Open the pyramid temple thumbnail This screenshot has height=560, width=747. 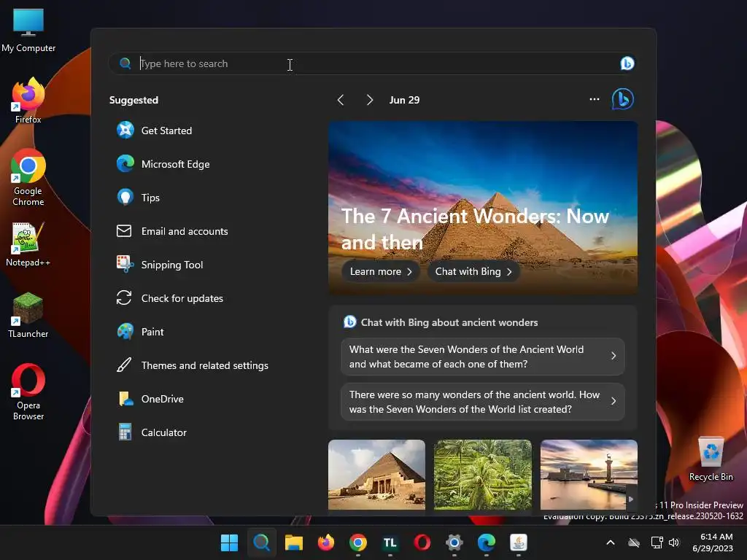tap(376, 475)
